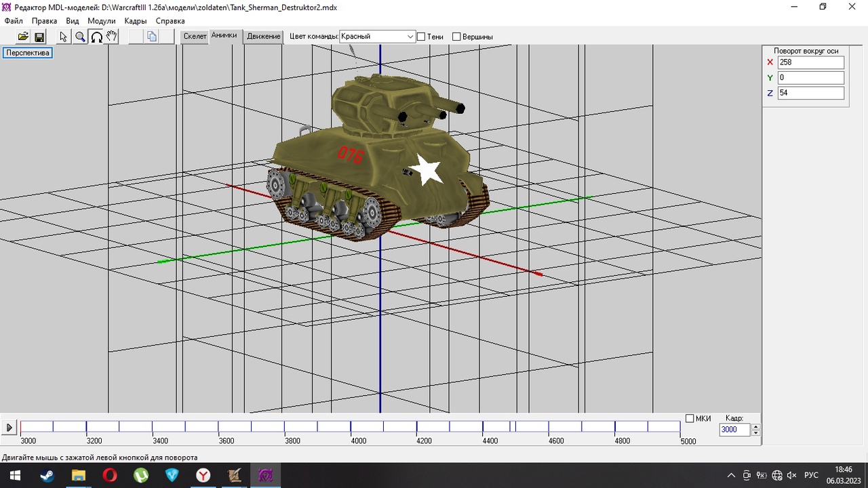Activate the magnifier zoom tool
This screenshot has height=488, width=868.
80,37
